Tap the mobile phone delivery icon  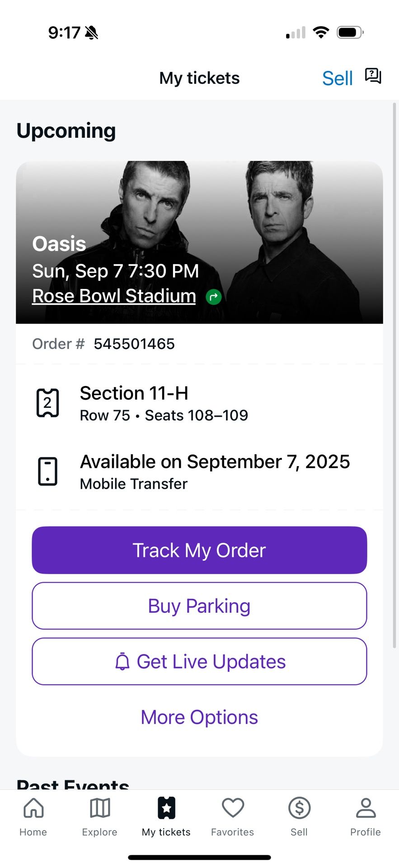tap(47, 472)
